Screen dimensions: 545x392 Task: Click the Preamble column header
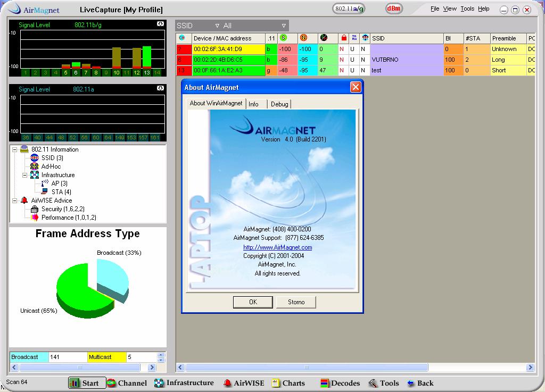pyautogui.click(x=508, y=38)
